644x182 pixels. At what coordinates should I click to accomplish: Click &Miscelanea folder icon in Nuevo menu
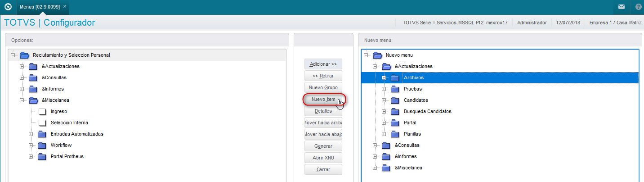point(386,168)
